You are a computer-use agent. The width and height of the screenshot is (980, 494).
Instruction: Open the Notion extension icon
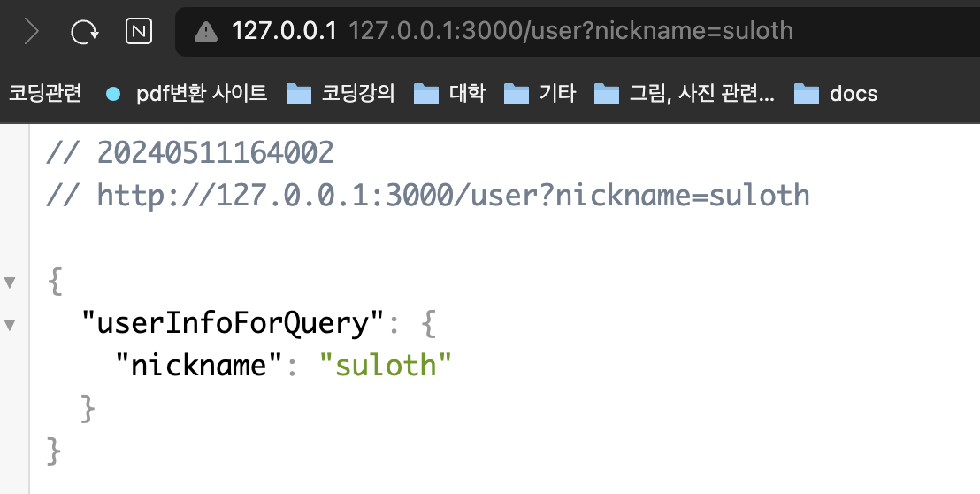[x=138, y=31]
